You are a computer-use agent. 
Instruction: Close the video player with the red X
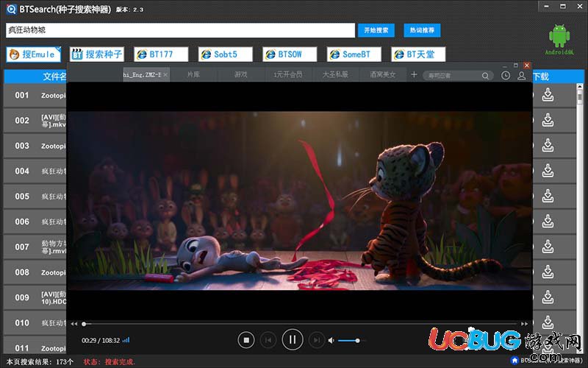(x=527, y=66)
